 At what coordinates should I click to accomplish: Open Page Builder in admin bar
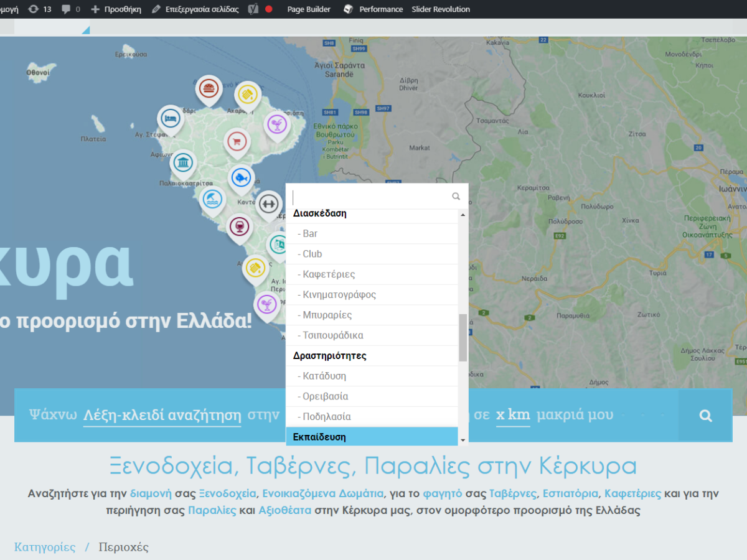point(309,9)
